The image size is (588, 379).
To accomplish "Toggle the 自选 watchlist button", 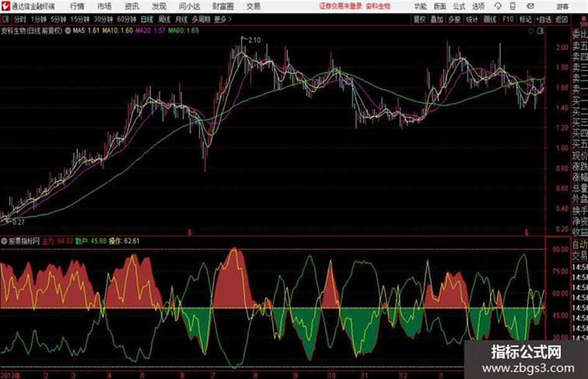I will click(543, 19).
